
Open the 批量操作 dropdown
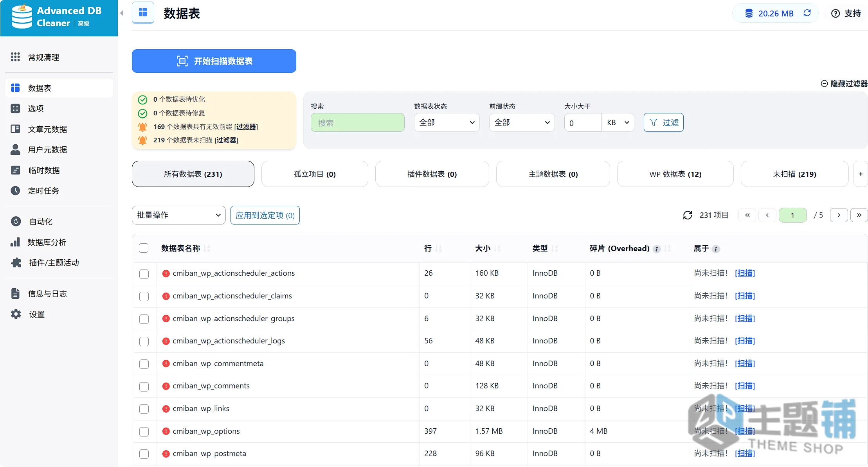pos(179,215)
